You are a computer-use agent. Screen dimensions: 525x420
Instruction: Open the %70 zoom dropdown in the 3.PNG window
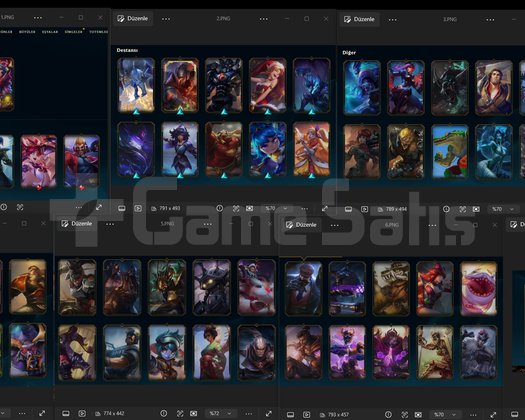(x=503, y=209)
